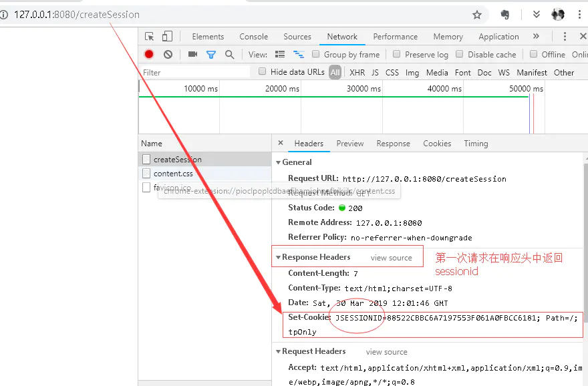This screenshot has width=588, height=386.
Task: Select the content.css request row
Action: (x=205, y=174)
